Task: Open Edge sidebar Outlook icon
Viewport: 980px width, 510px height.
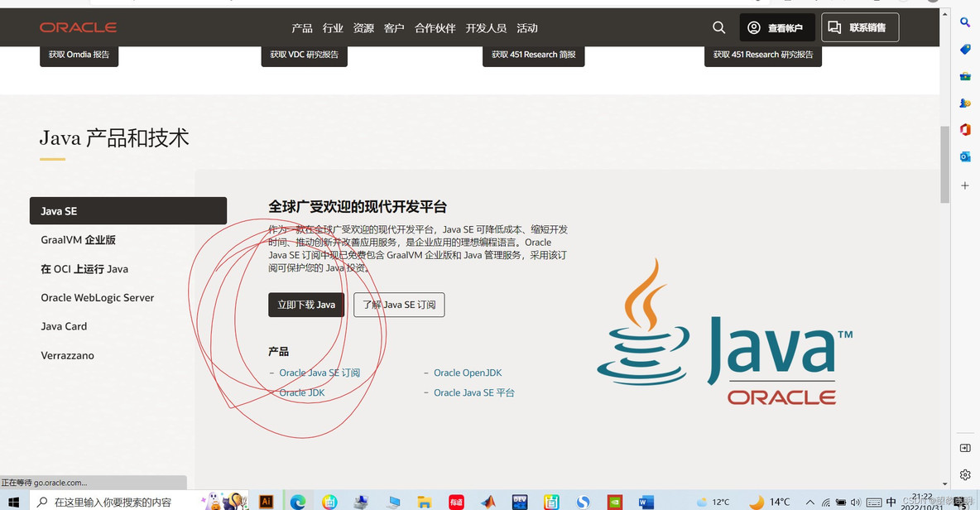Action: click(965, 156)
